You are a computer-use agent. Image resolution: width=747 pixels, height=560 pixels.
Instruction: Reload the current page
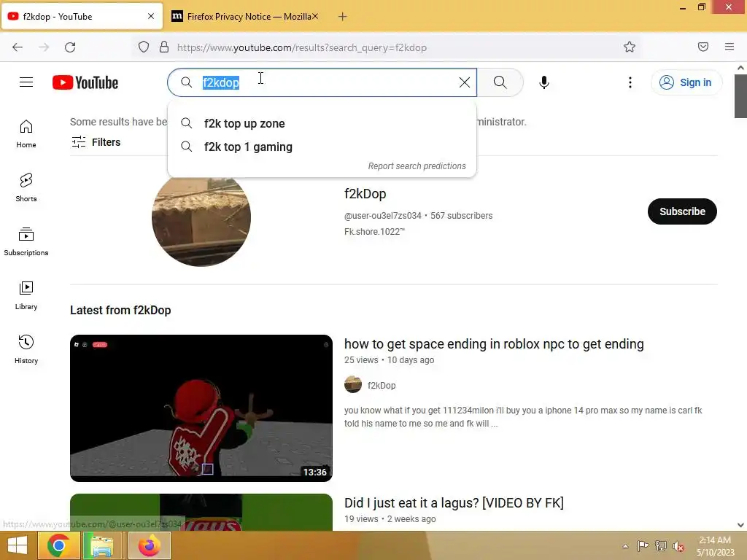tap(70, 47)
